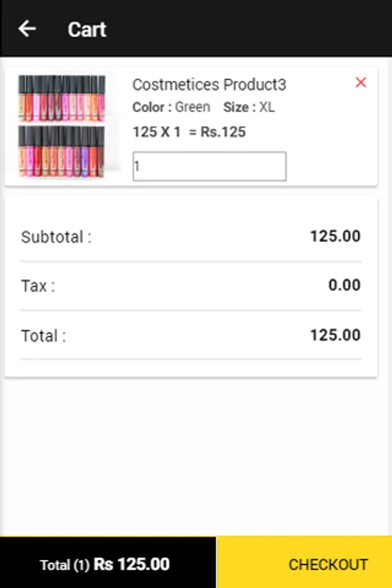The height and width of the screenshot is (588, 392).
Task: Select the Tax label
Action: click(38, 286)
